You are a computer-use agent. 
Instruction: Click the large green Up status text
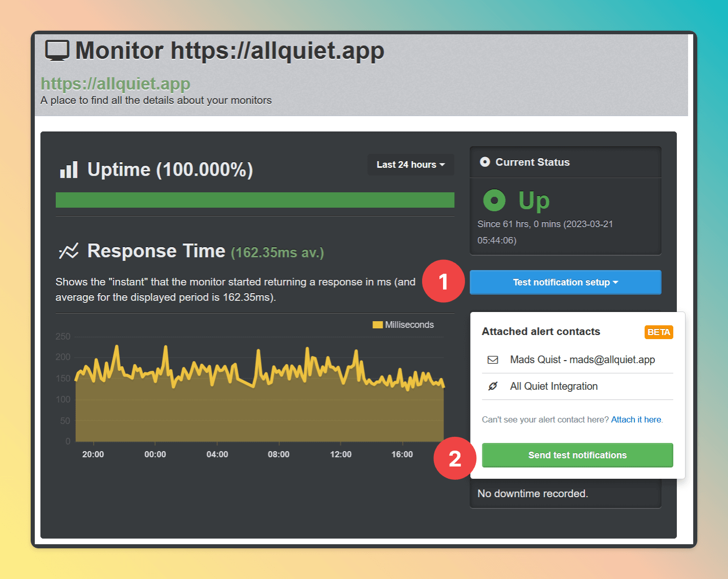coord(534,201)
